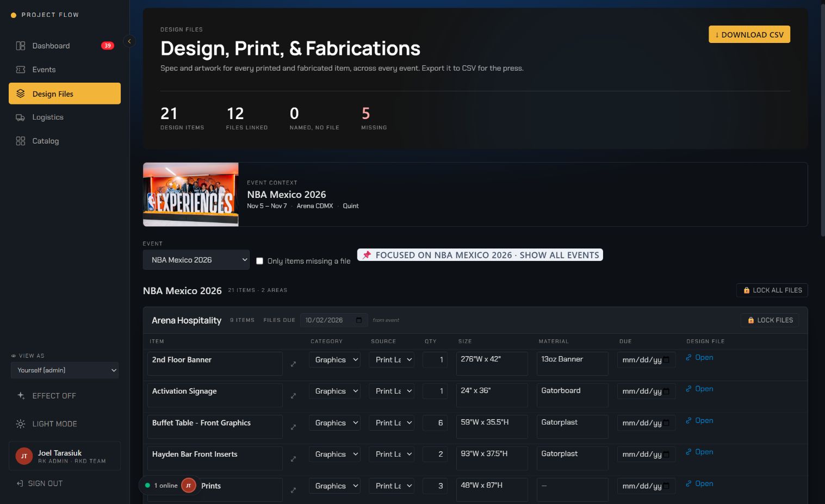The width and height of the screenshot is (825, 504).
Task: Click the size field for 2nd Floor Banner
Action: pos(492,364)
